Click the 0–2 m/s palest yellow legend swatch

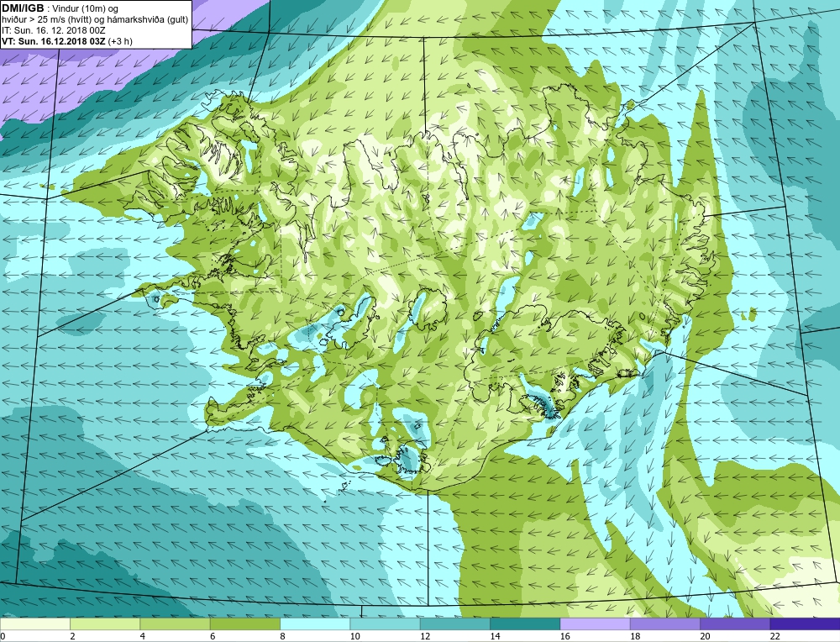tap(34, 624)
